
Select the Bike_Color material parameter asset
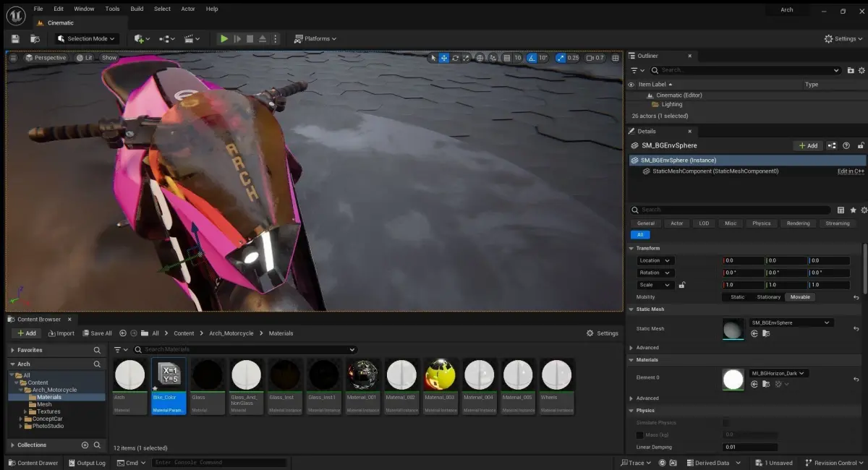(x=169, y=386)
